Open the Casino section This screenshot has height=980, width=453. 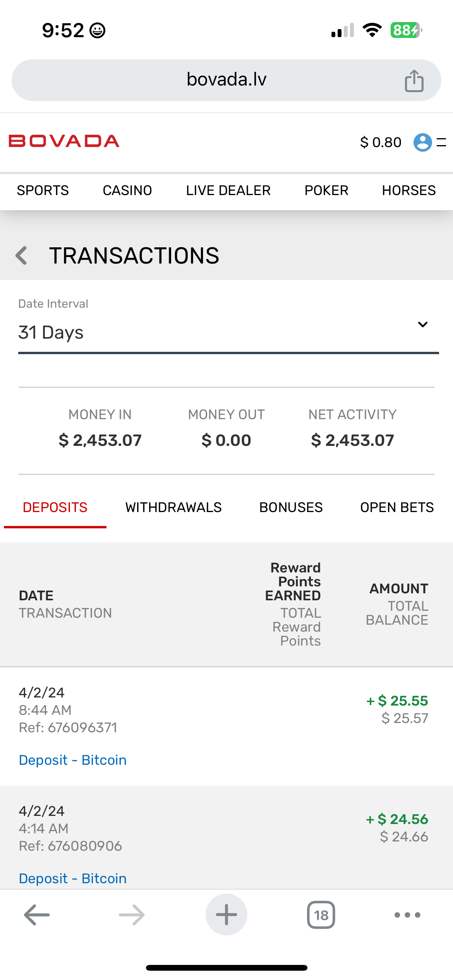pyautogui.click(x=127, y=190)
